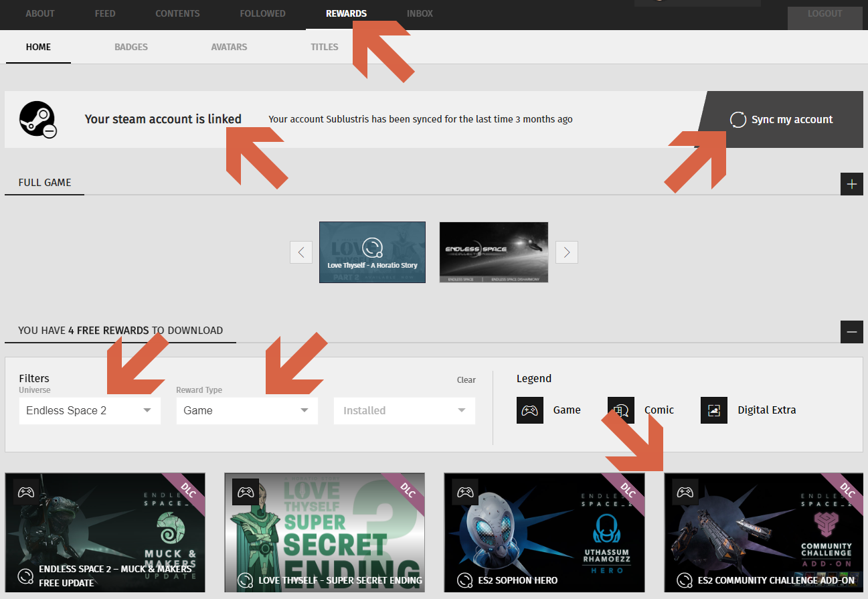Open the Endless Space Collection thumbnail
The image size is (868, 599).
494,252
